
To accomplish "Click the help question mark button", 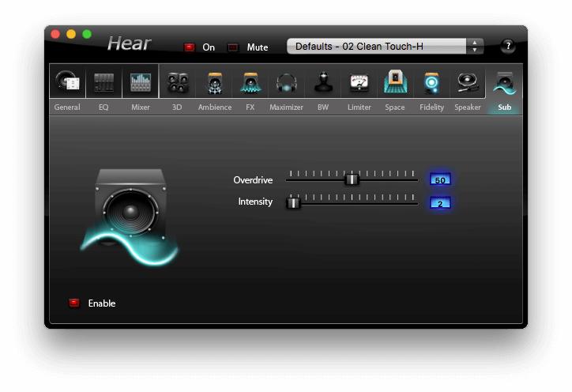I will pos(508,46).
